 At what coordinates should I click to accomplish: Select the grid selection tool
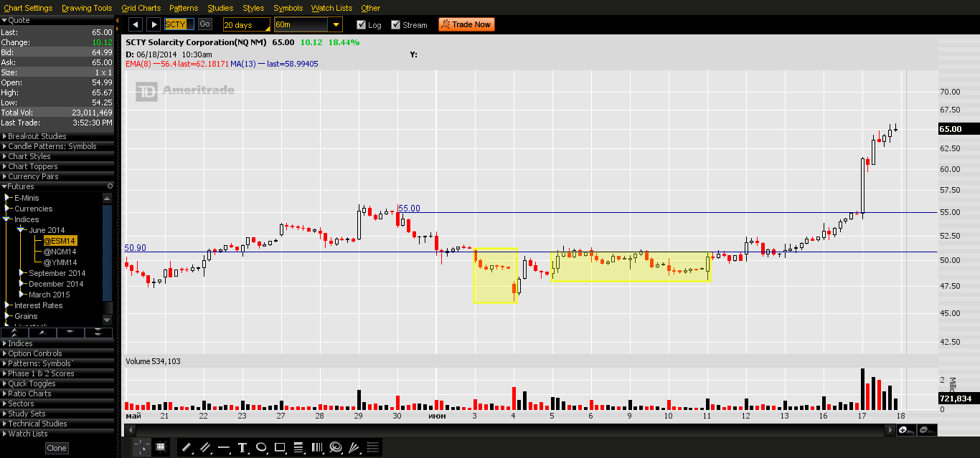click(160, 447)
